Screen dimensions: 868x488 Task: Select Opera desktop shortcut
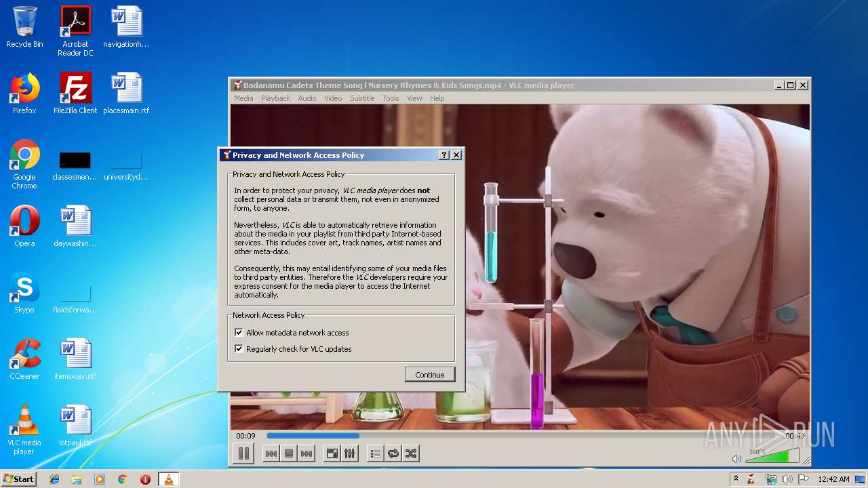click(24, 226)
